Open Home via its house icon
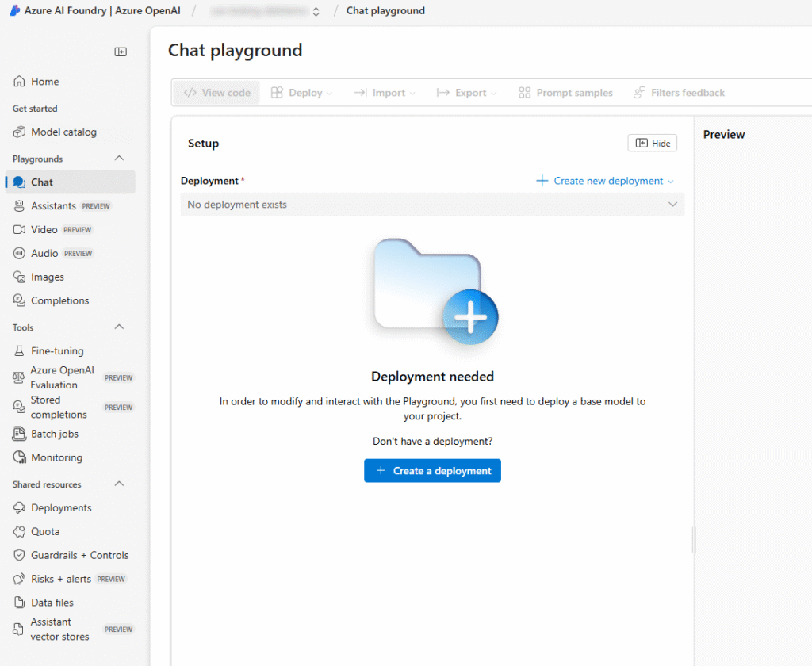Viewport: 812px width, 666px height. (x=20, y=82)
